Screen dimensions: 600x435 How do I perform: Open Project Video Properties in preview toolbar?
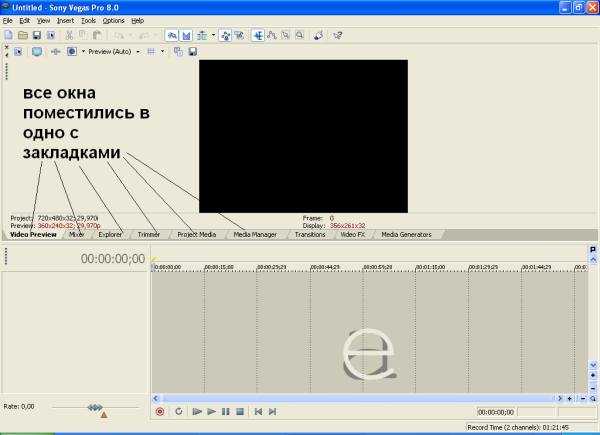coord(18,52)
